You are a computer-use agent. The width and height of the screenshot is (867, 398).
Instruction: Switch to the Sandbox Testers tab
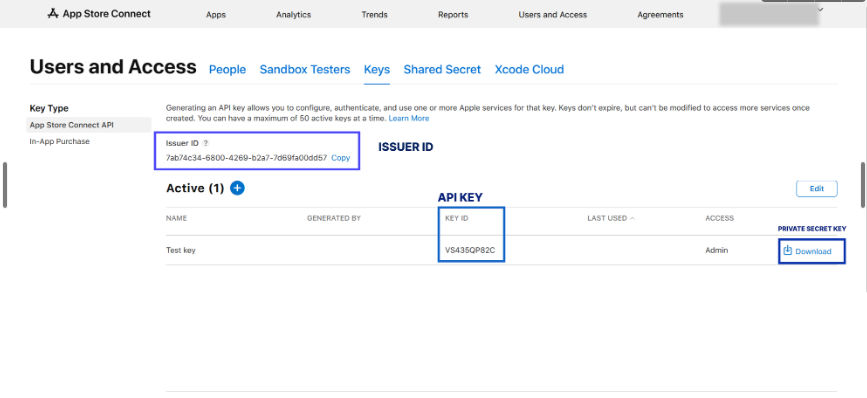305,70
